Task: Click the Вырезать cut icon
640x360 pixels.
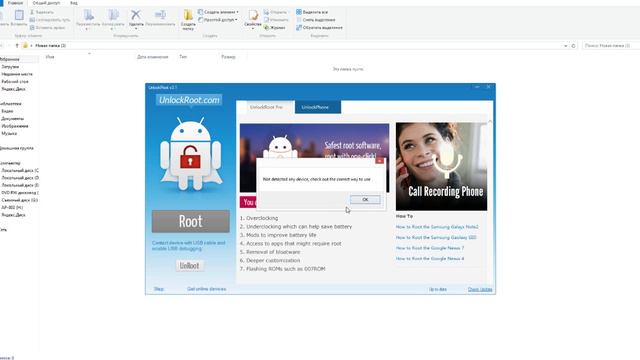Action: 32,12
